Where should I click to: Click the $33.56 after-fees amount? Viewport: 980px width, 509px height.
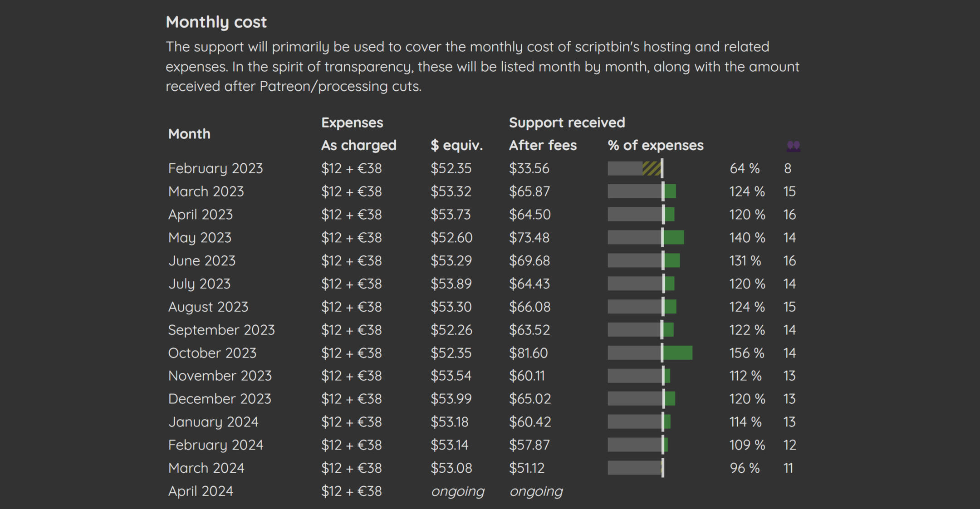click(x=529, y=168)
